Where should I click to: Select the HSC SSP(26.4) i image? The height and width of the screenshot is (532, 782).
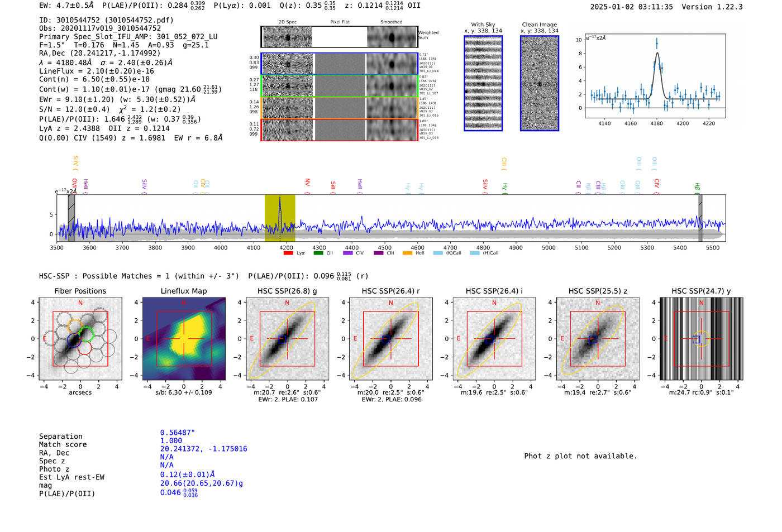click(x=494, y=339)
